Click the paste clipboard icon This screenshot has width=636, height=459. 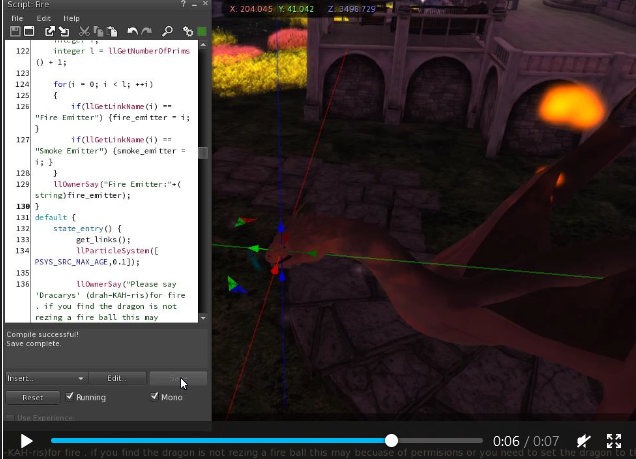(x=112, y=31)
